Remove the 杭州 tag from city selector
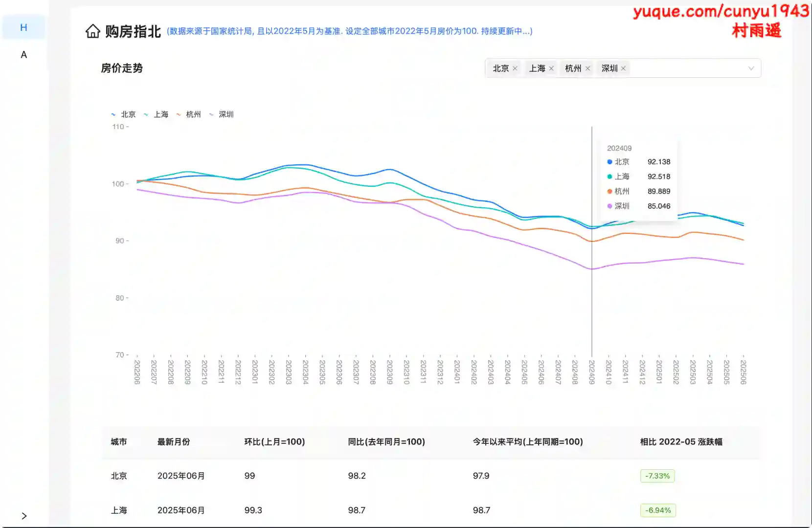The width and height of the screenshot is (812, 528). [587, 68]
